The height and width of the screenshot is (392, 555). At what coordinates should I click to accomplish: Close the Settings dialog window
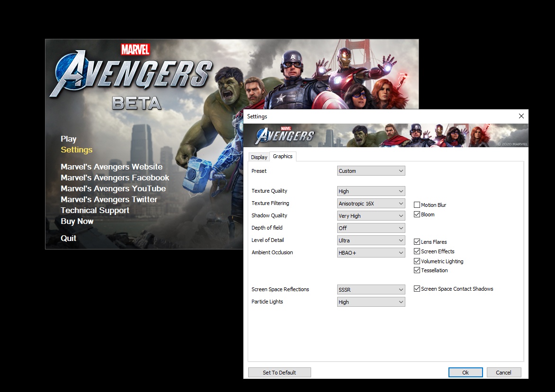click(x=521, y=116)
